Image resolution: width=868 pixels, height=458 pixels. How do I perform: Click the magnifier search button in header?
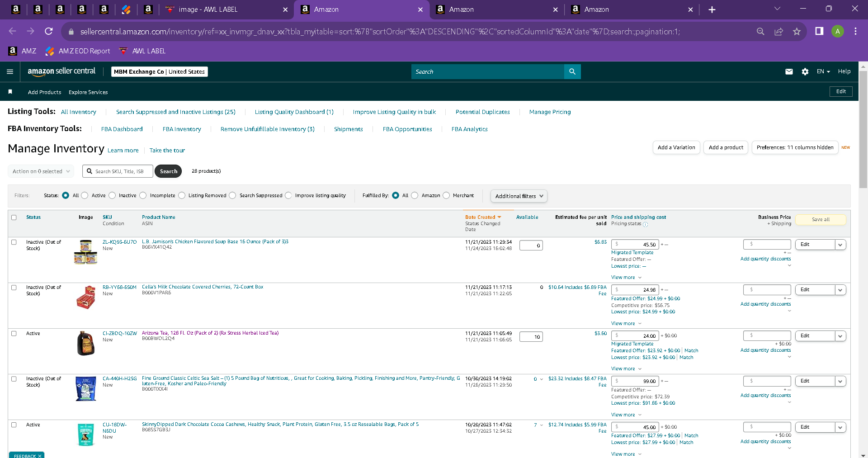pyautogui.click(x=572, y=71)
